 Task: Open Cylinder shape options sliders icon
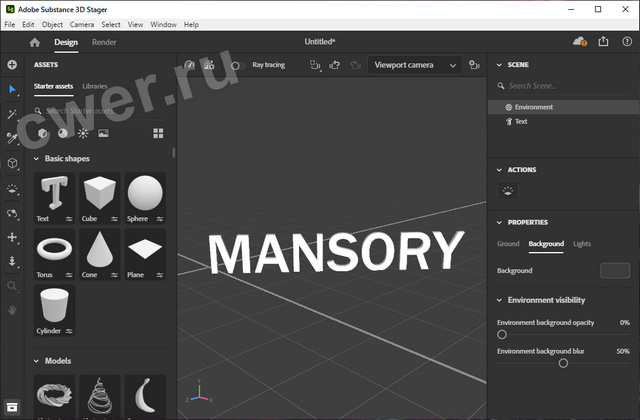(69, 331)
